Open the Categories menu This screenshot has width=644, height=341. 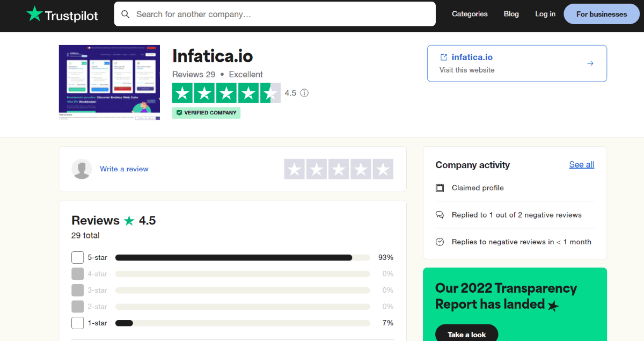point(470,14)
